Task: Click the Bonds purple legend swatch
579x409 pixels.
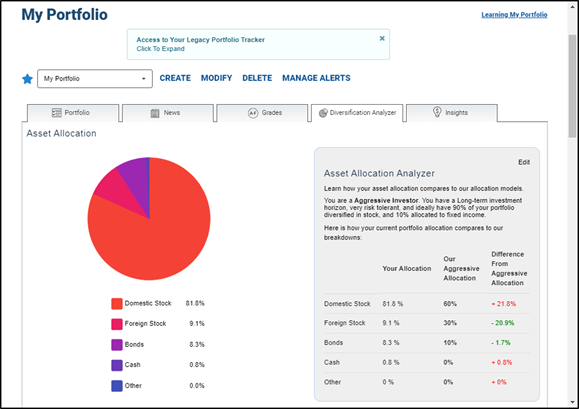Action: [117, 345]
